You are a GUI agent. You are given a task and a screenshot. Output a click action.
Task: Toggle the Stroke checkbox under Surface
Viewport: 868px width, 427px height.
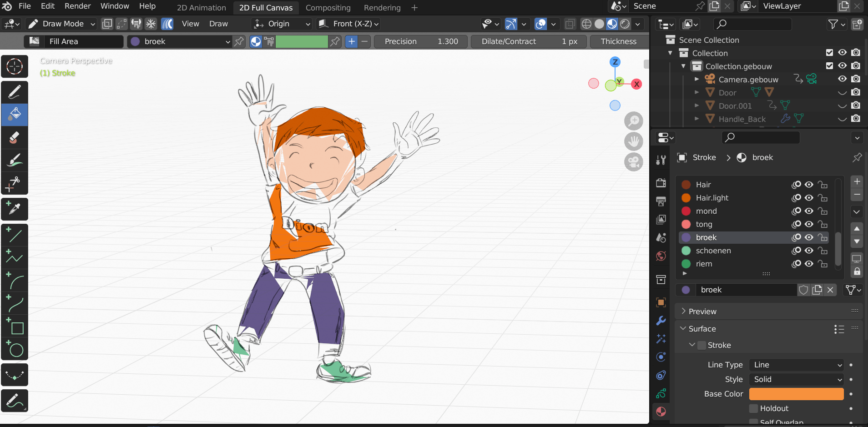[x=702, y=345]
